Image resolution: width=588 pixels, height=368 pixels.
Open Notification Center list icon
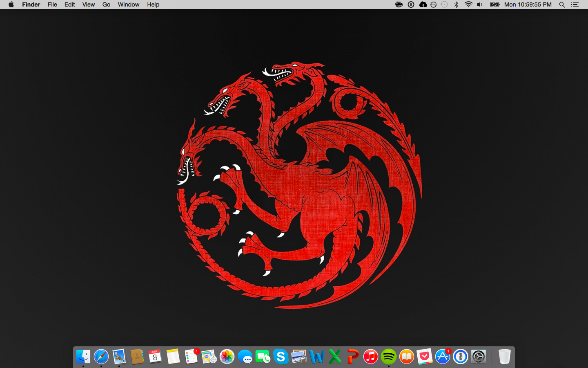(x=575, y=4)
